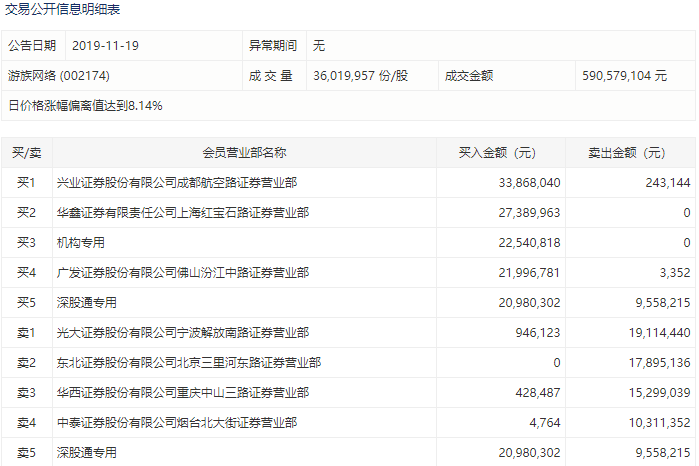Select 东北证券股份有限公司北京三里河东路证券营业部 row name
Viewport: 699px width, 466px height.
click(189, 363)
